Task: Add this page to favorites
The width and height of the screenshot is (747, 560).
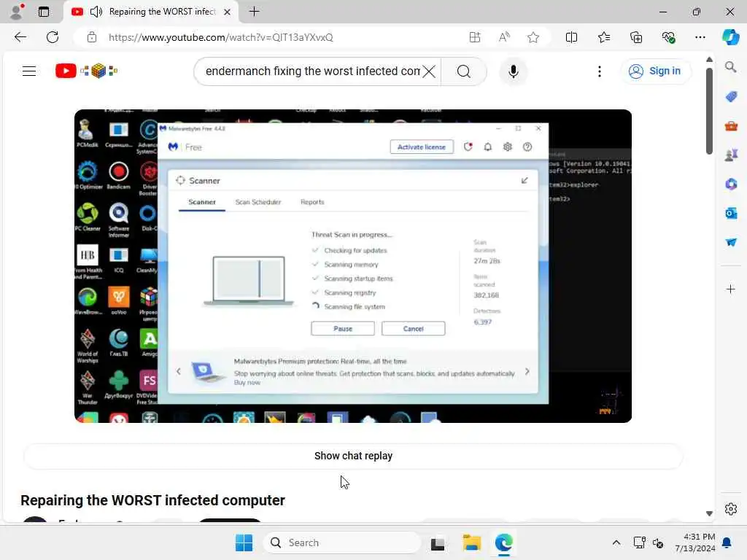Action: [533, 37]
